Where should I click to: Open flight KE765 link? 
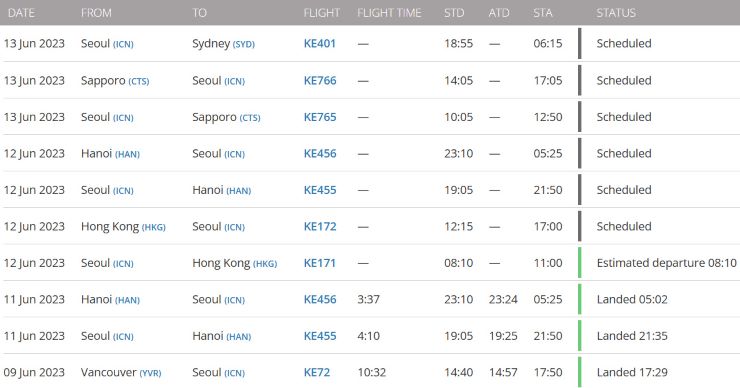[320, 117]
